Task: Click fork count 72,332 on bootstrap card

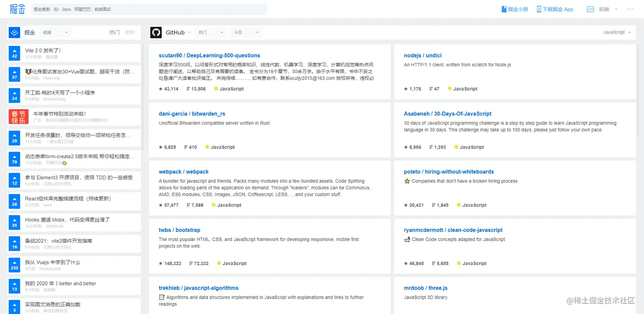Action: click(199, 263)
